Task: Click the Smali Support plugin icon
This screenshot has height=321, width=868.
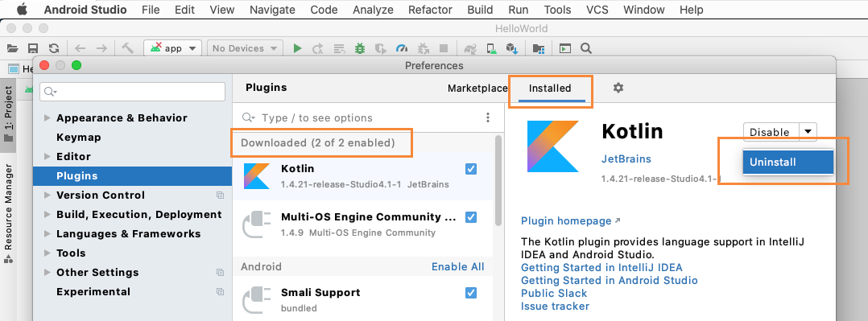Action: (x=257, y=299)
